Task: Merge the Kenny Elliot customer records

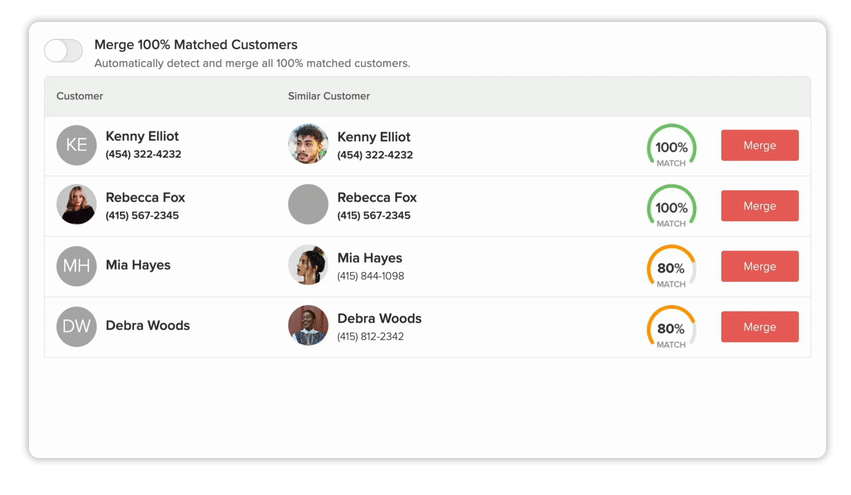Action: click(x=759, y=145)
